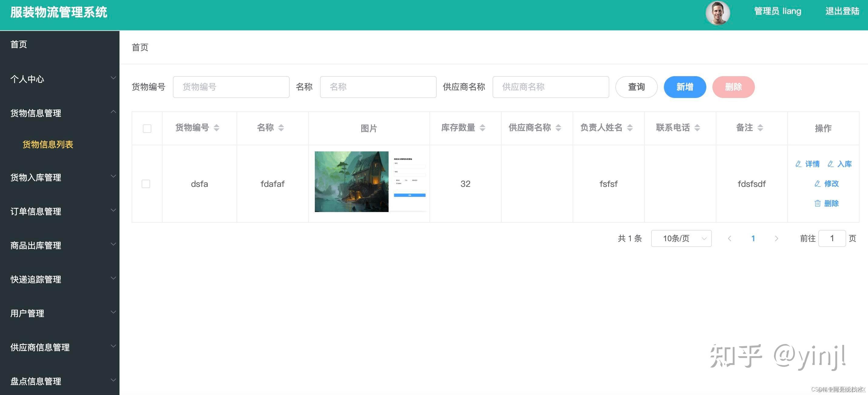Viewport: 868px width, 395px height.
Task: Select 货物信息列表 in the sidebar
Action: pos(48,144)
